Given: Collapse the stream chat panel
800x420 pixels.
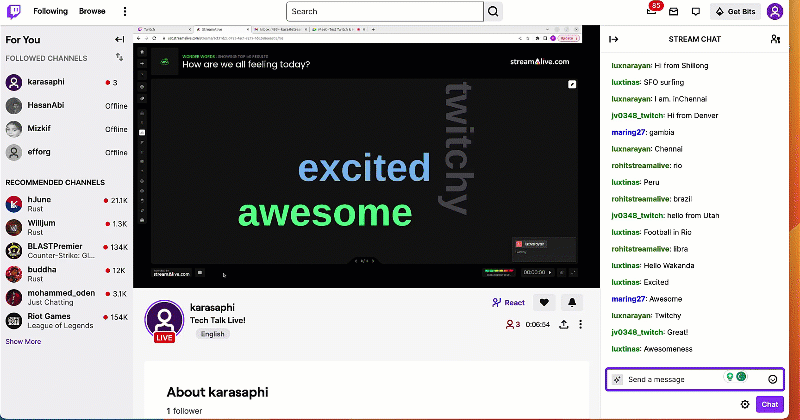Looking at the screenshot, I should 613,39.
